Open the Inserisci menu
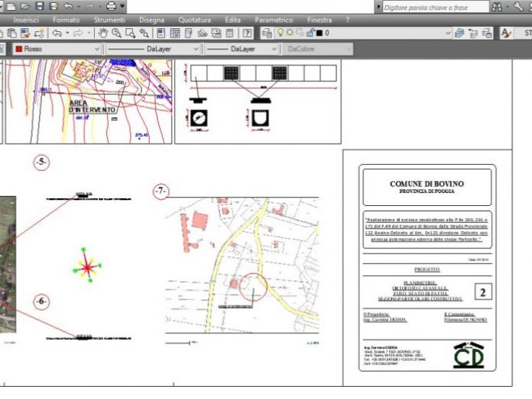The width and height of the screenshot is (532, 399). coord(26,20)
